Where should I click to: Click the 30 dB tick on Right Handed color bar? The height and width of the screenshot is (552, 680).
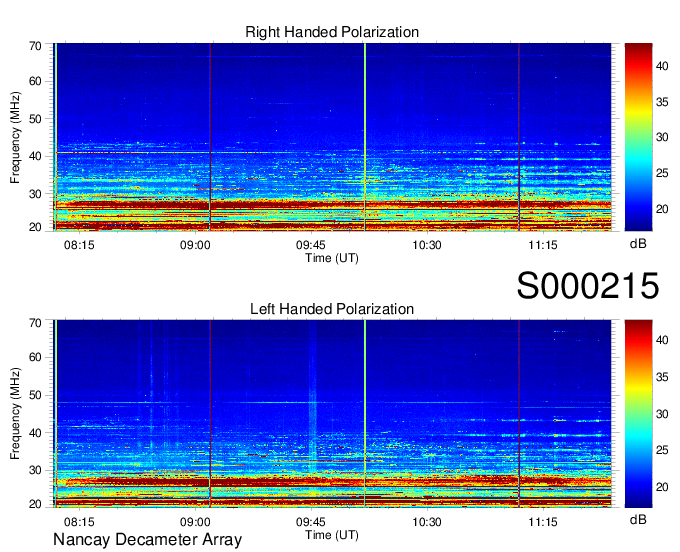tap(662, 137)
